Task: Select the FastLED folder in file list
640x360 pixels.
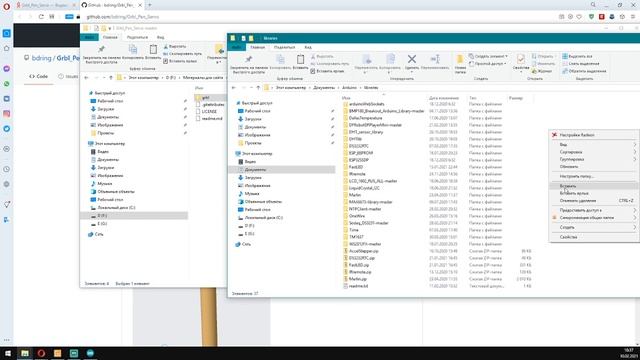Action: 353,167
